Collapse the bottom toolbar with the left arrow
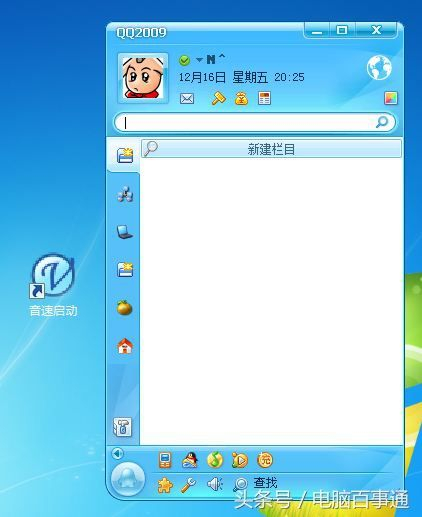The height and width of the screenshot is (517, 422). (x=117, y=453)
